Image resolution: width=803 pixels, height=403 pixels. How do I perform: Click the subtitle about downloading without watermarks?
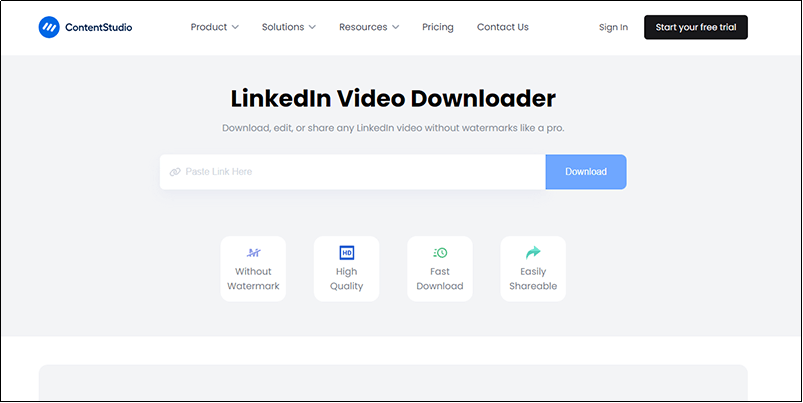coord(393,128)
